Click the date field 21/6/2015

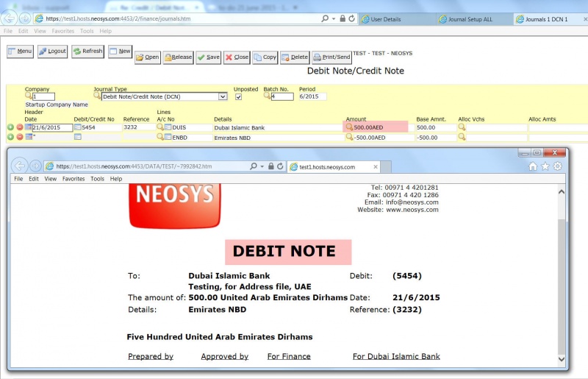(52, 128)
